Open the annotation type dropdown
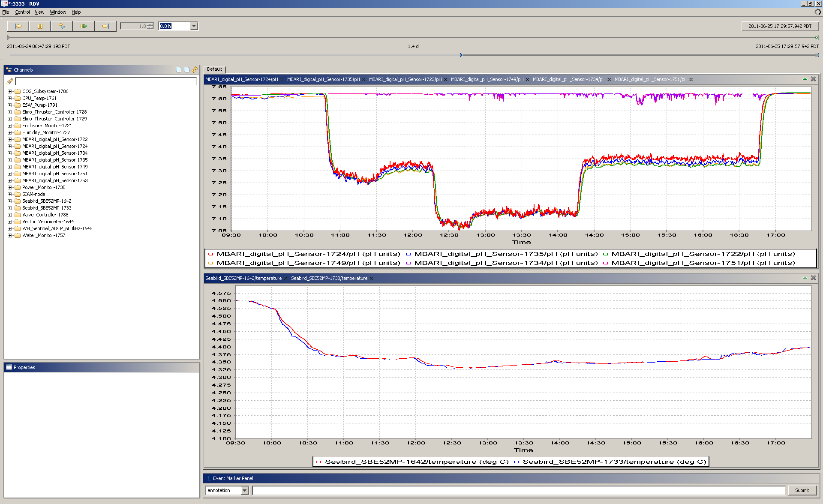Viewport: 823px width, 504px height. click(245, 490)
